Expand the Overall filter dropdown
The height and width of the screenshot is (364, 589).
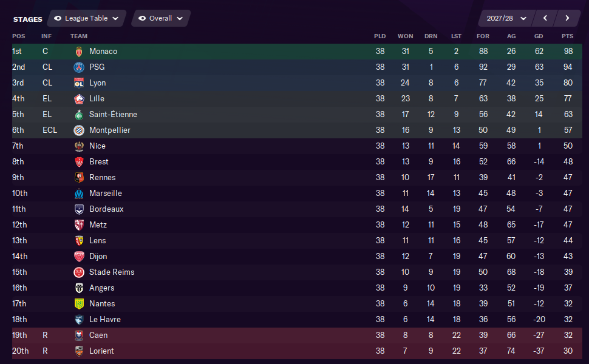[x=161, y=18]
